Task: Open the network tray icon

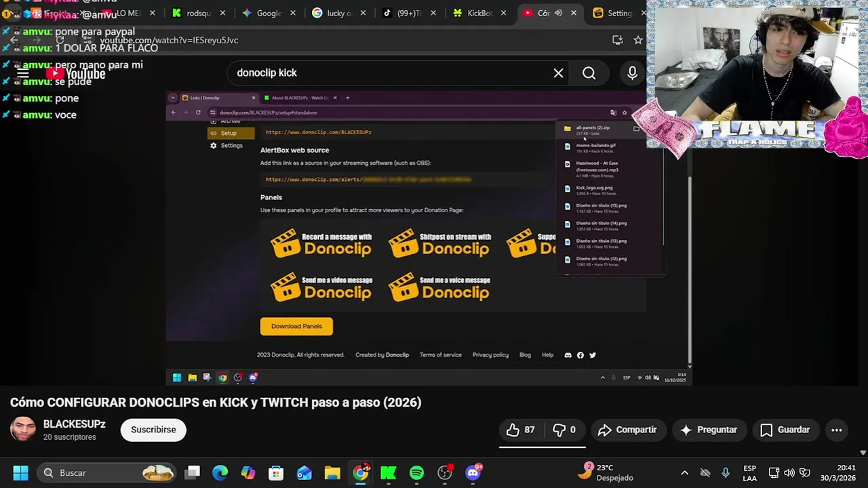Action: (x=774, y=472)
